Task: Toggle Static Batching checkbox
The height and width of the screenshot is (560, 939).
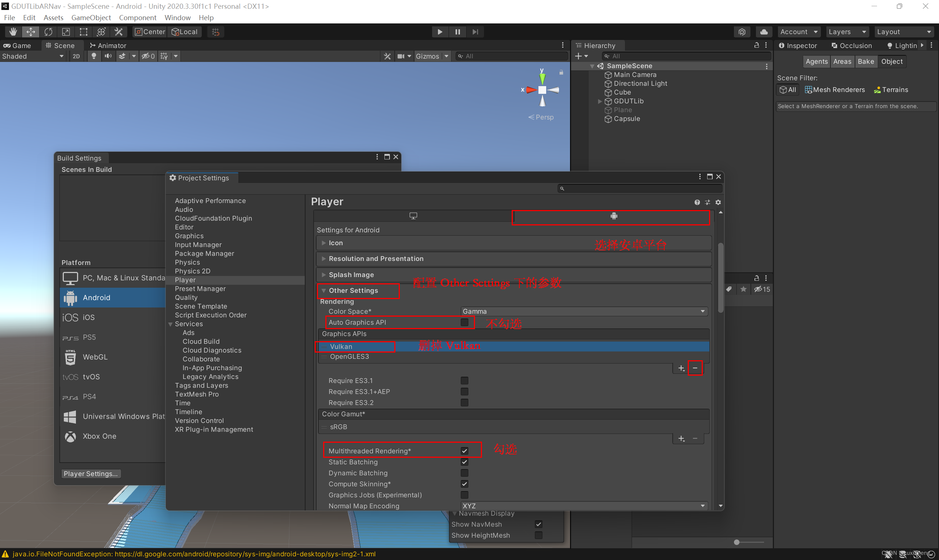Action: click(x=464, y=462)
